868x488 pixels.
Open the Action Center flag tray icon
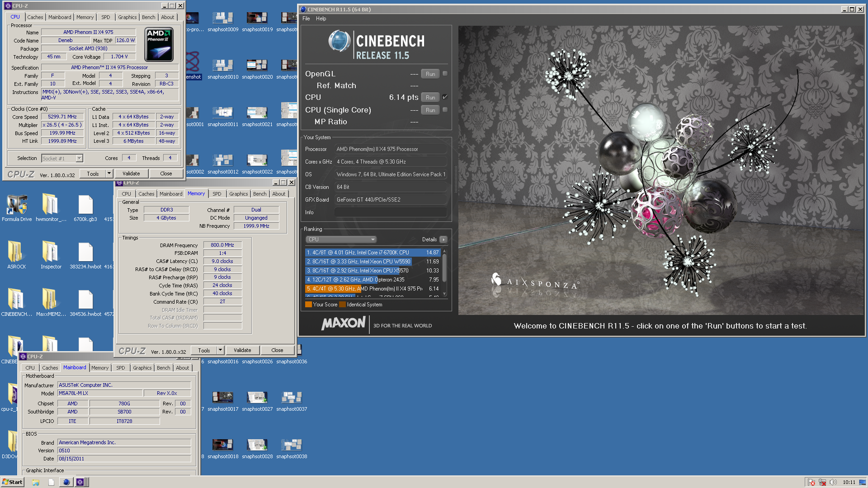click(x=811, y=482)
